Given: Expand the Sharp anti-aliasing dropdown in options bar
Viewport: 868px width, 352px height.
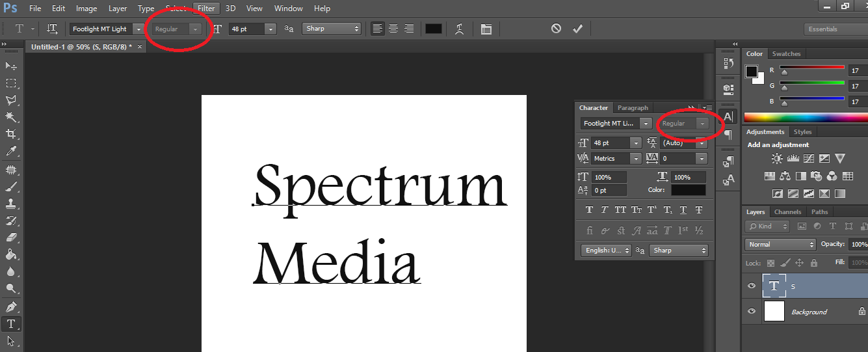Looking at the screenshot, I should (x=331, y=29).
